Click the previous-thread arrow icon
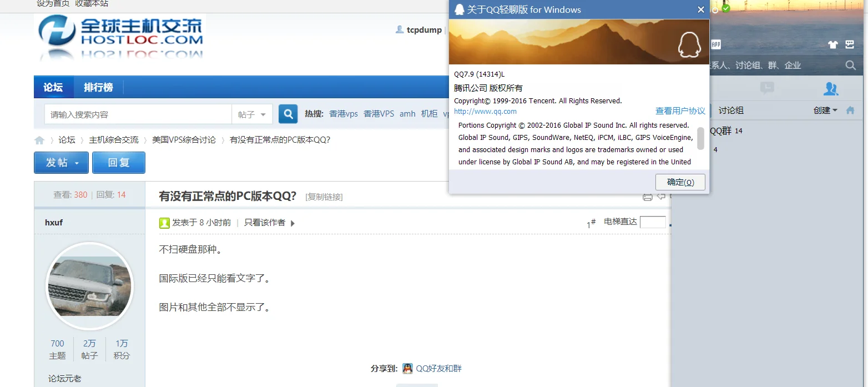This screenshot has height=387, width=868. pyautogui.click(x=661, y=196)
